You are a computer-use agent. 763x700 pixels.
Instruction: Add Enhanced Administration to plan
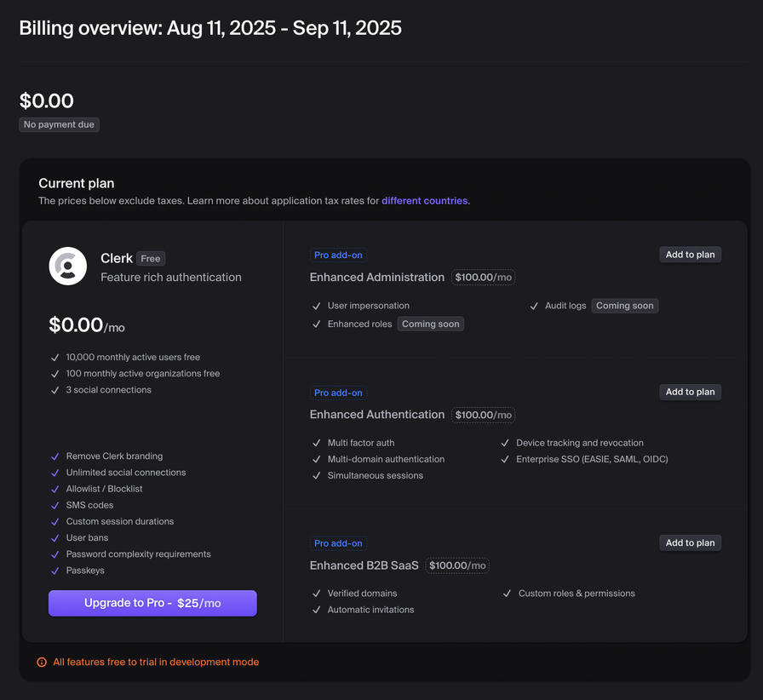(x=690, y=255)
